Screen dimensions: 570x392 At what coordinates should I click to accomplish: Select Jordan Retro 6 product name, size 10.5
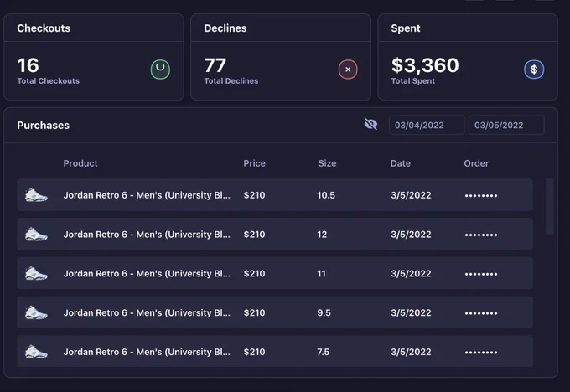(147, 195)
